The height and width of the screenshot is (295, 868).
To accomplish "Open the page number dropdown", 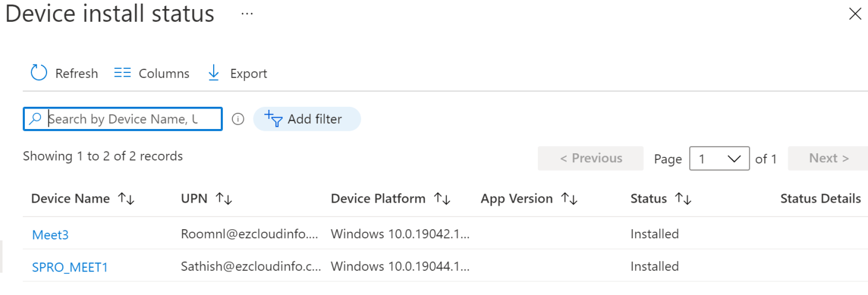I will coord(720,159).
